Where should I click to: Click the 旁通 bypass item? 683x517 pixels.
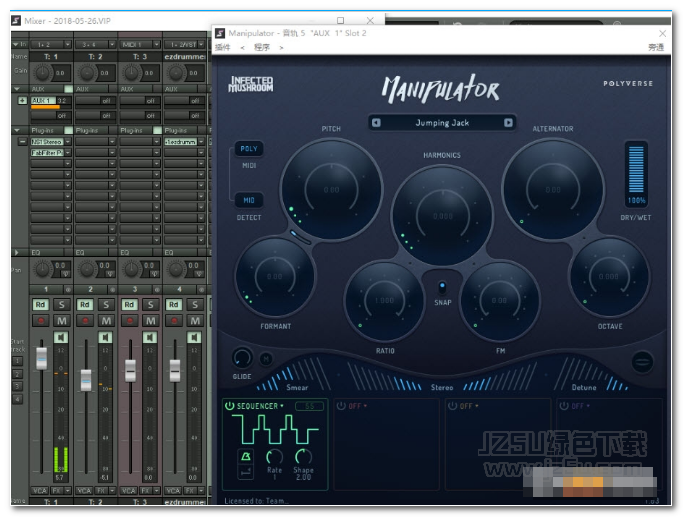[x=656, y=47]
